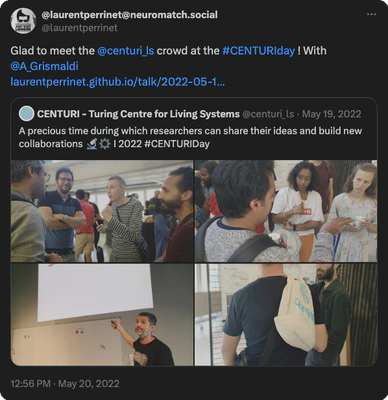Click the gear emoji in the quoted tweet
Image resolution: width=388 pixels, height=400 pixels.
tap(104, 144)
